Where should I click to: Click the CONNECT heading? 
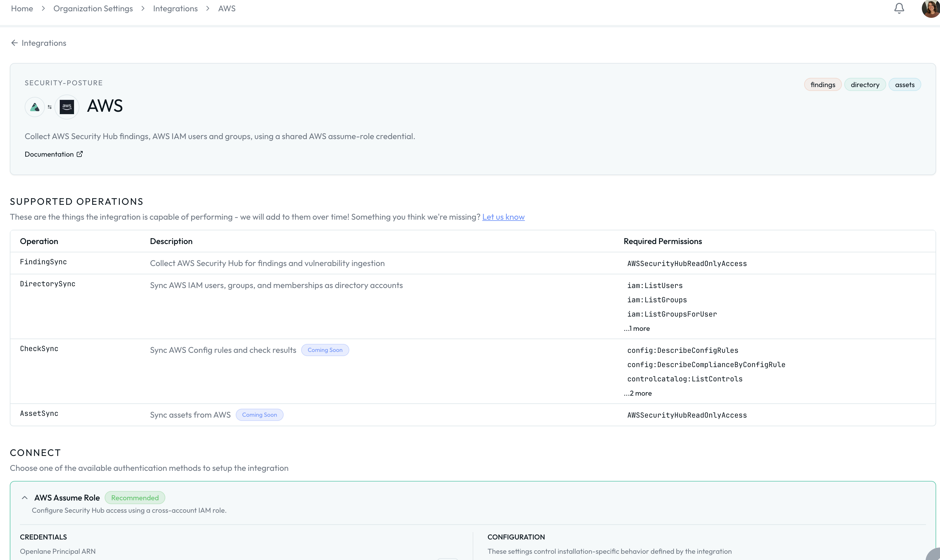point(35,453)
